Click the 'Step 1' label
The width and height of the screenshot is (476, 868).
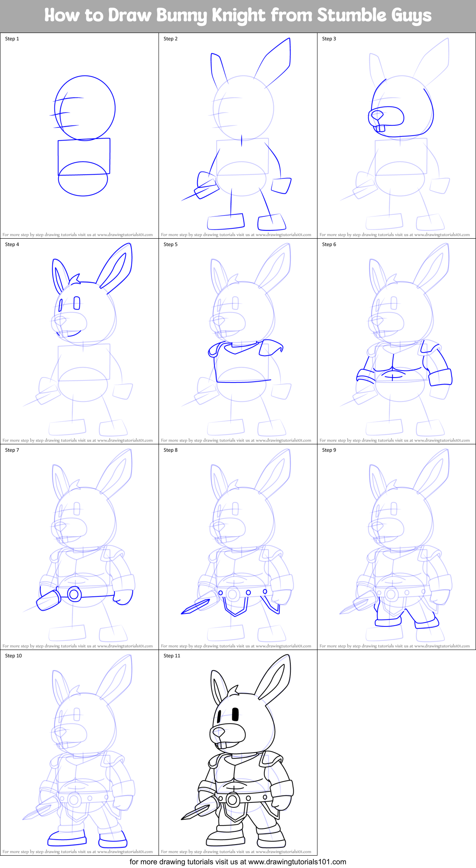tap(12, 39)
